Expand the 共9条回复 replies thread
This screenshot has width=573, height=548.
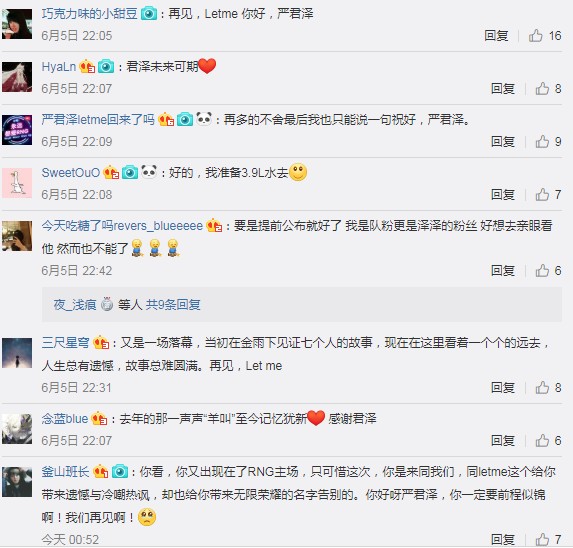pyautogui.click(x=173, y=304)
